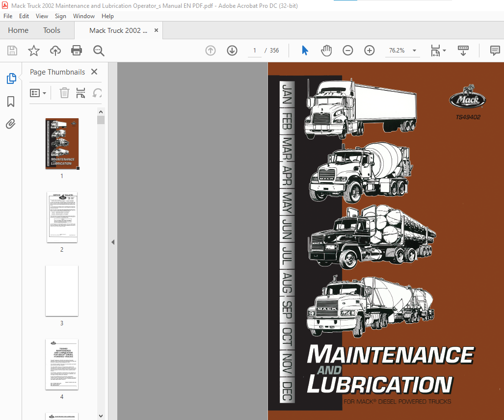Go to previous page with up arrow
Screen dimensions: 504x420
pos(211,51)
